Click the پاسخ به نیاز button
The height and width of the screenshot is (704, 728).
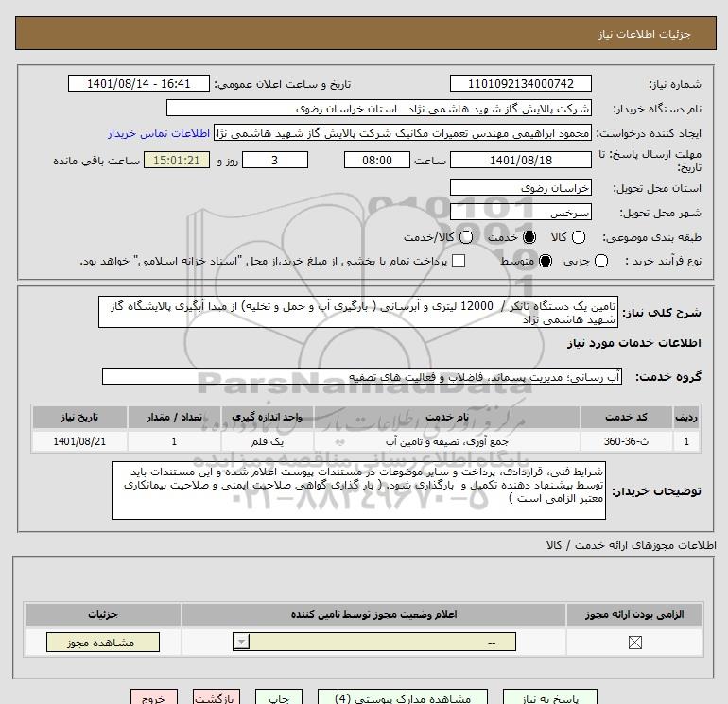[x=550, y=698]
